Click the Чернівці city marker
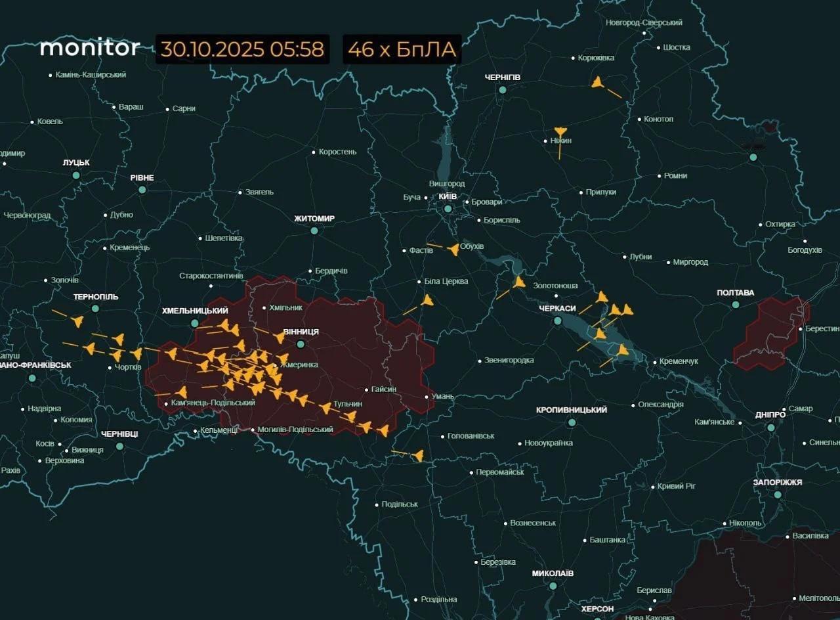 (x=119, y=446)
